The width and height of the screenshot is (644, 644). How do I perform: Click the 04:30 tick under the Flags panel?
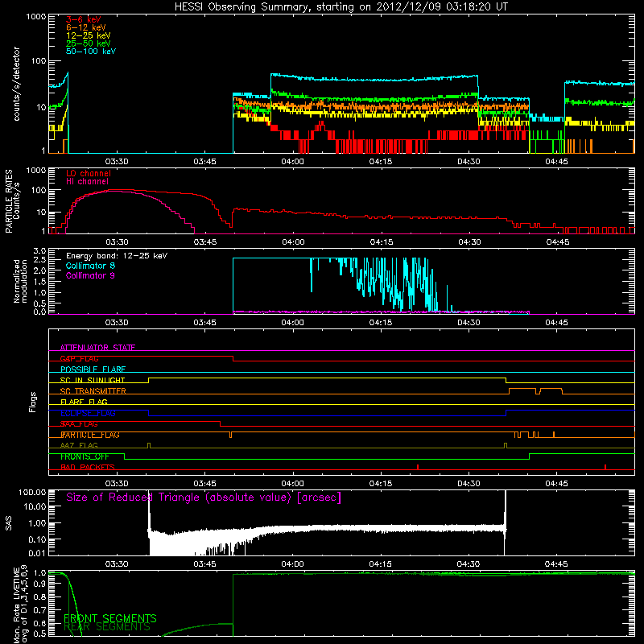pyautogui.click(x=469, y=484)
